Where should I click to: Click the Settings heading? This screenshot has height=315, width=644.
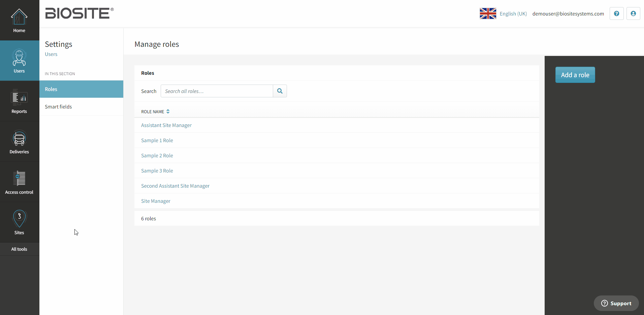(x=59, y=44)
